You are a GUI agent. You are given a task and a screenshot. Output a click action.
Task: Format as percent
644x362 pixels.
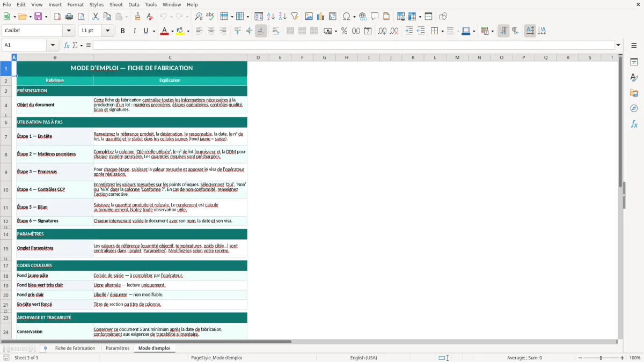coord(344,31)
